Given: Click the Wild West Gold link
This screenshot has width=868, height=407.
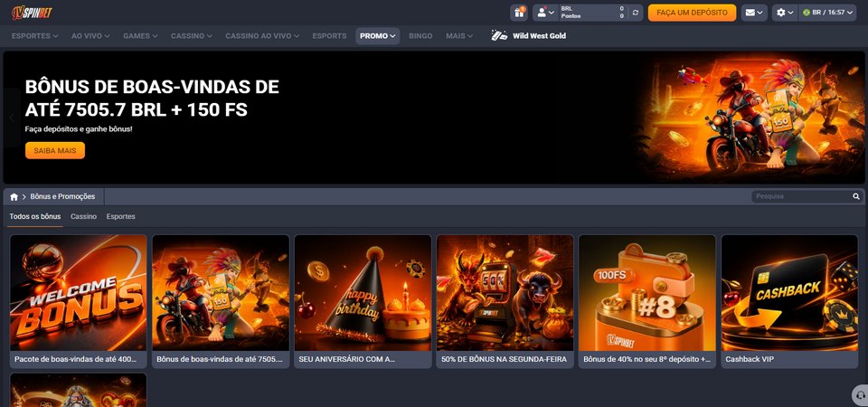Looking at the screenshot, I should (539, 36).
